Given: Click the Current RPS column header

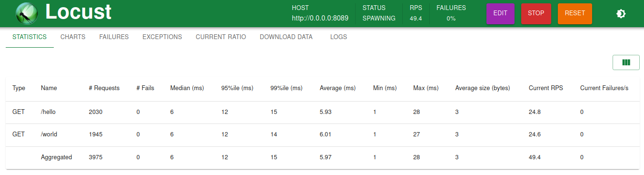Looking at the screenshot, I should pyautogui.click(x=546, y=88).
